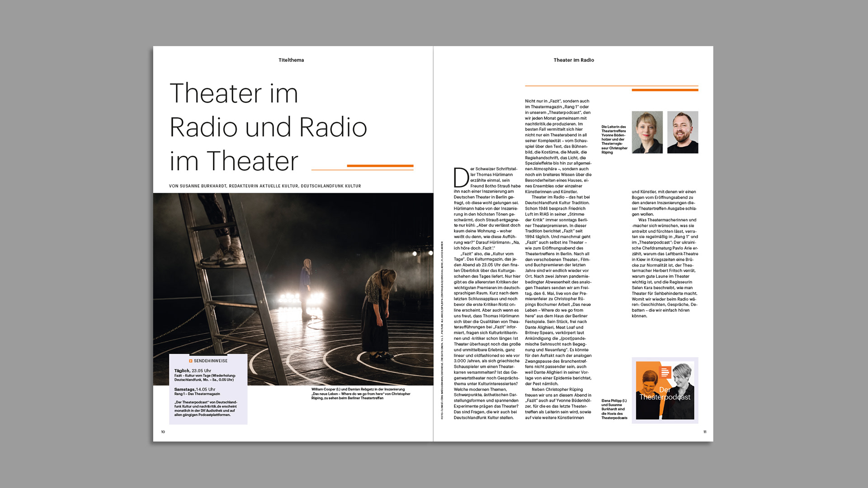Select the bearded man's portrait photo
Viewport: 868px width, 488px height.
(x=683, y=132)
